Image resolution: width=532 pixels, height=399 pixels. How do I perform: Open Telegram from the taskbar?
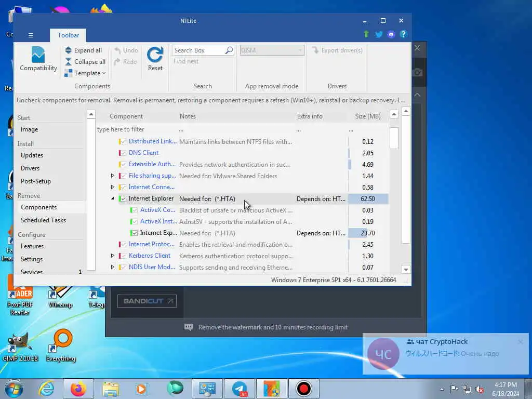(240, 389)
